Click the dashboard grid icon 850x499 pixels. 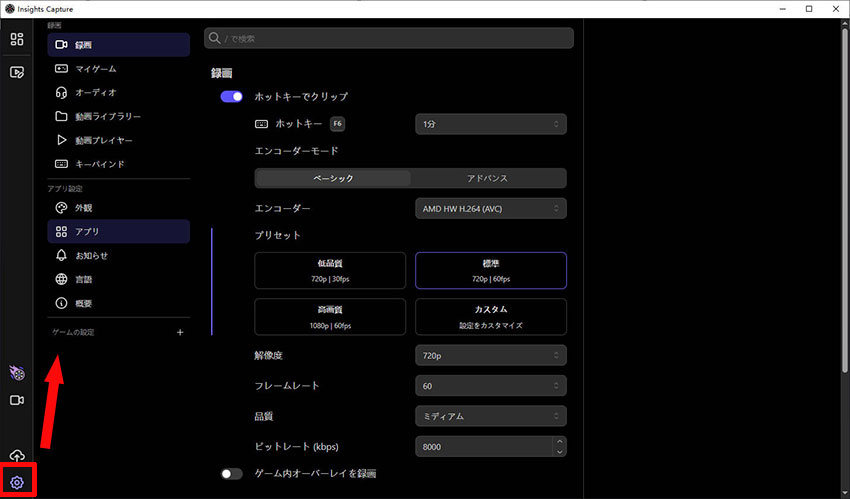16,39
